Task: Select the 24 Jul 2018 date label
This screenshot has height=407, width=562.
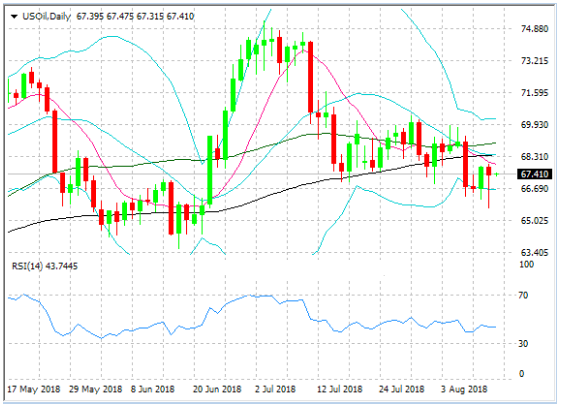Action: click(x=401, y=389)
